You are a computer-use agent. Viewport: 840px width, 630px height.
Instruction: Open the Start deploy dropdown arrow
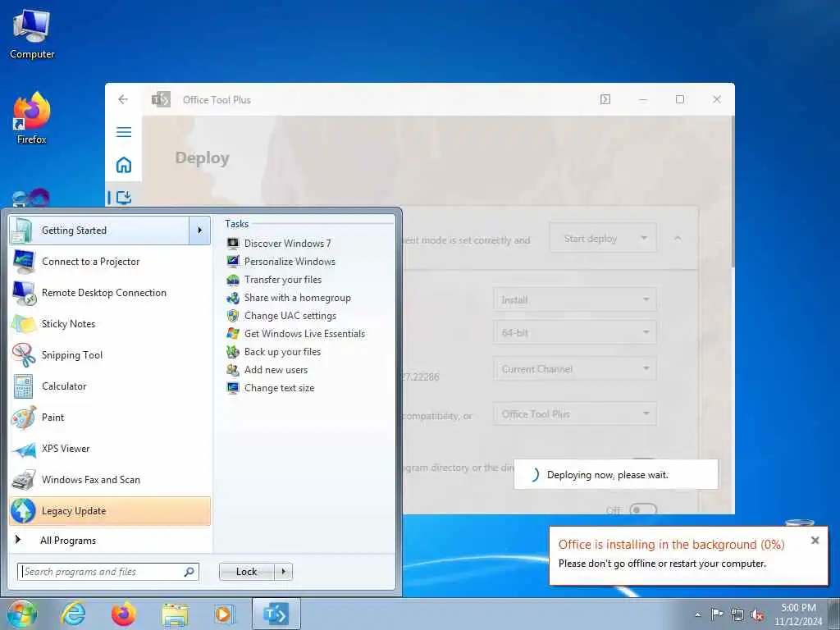644,239
